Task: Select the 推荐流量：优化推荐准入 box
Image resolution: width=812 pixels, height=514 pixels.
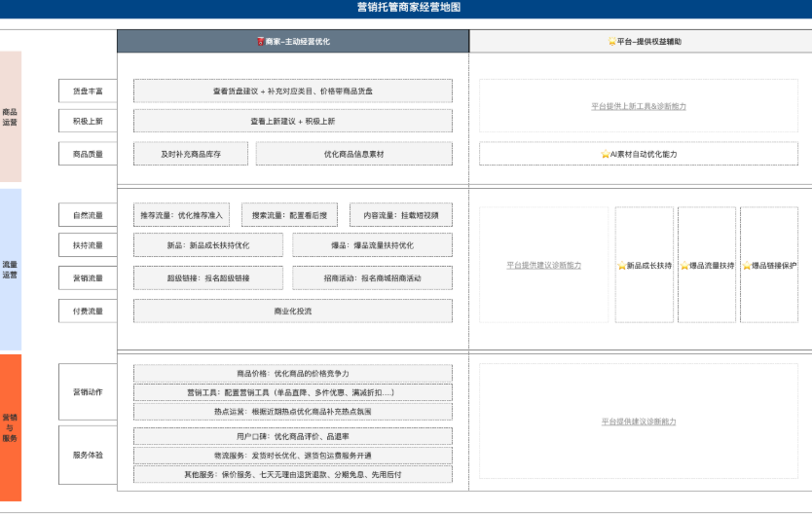Action: 181,215
